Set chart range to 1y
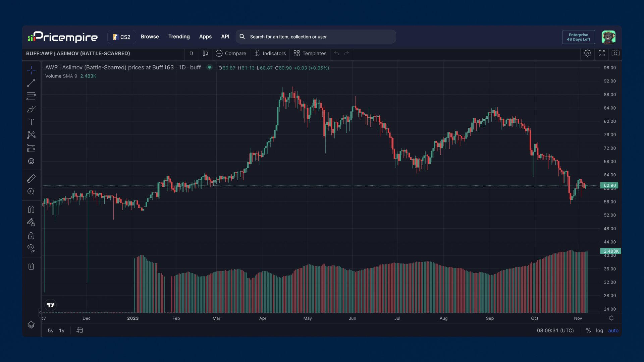The image size is (644, 362). click(x=62, y=330)
